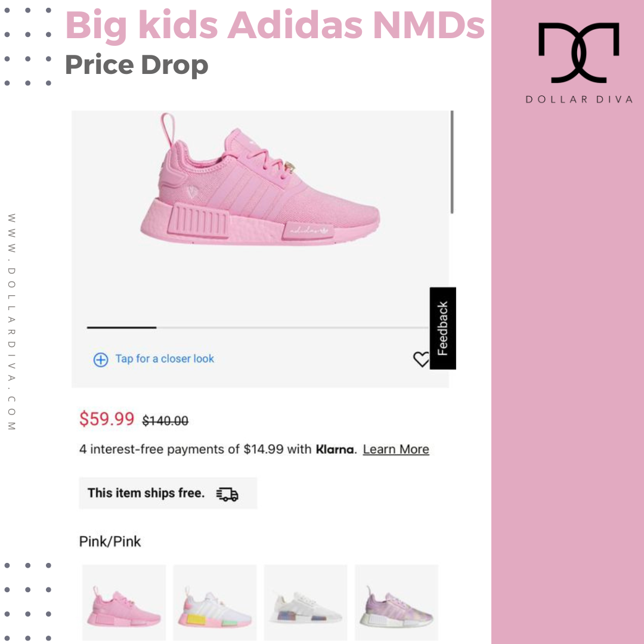This screenshot has width=644, height=644.
Task: Click the Dollar Diva logo
Action: pyautogui.click(x=578, y=63)
